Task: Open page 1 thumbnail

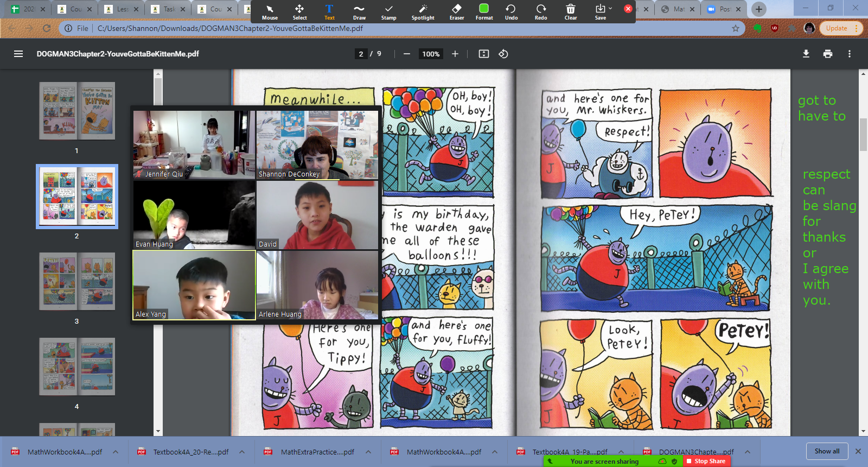Action: pos(77,111)
